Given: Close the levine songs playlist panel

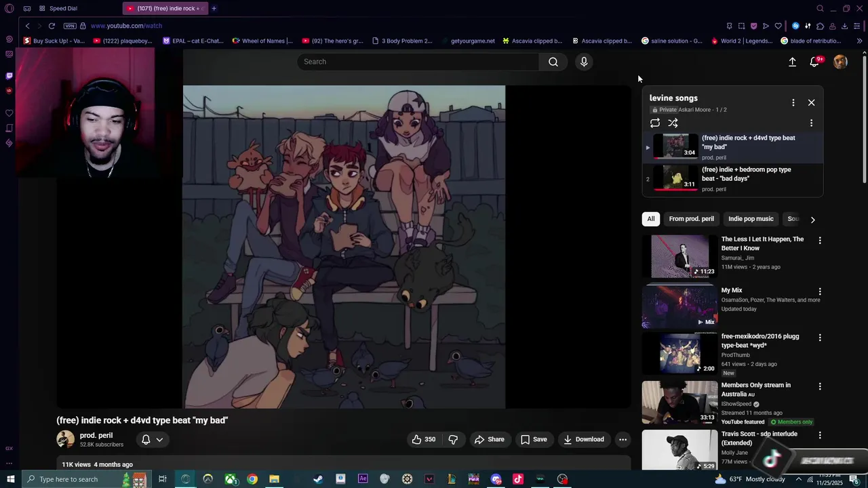Looking at the screenshot, I should [x=811, y=102].
